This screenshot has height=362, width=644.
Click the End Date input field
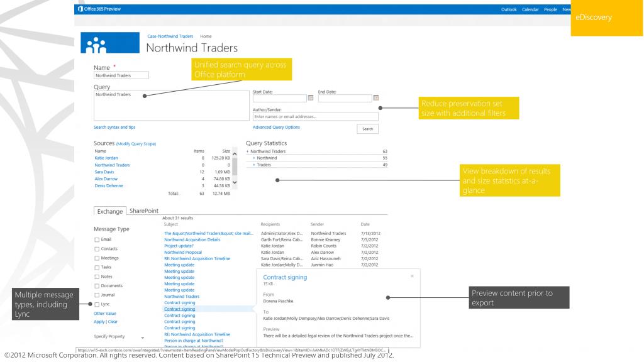click(x=345, y=98)
